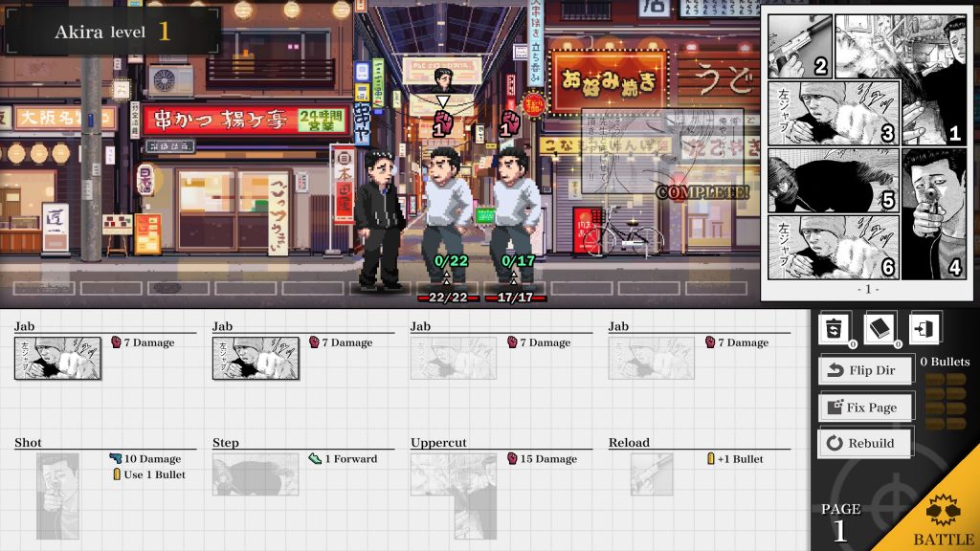Click the Rebuild button

pyautogui.click(x=865, y=443)
